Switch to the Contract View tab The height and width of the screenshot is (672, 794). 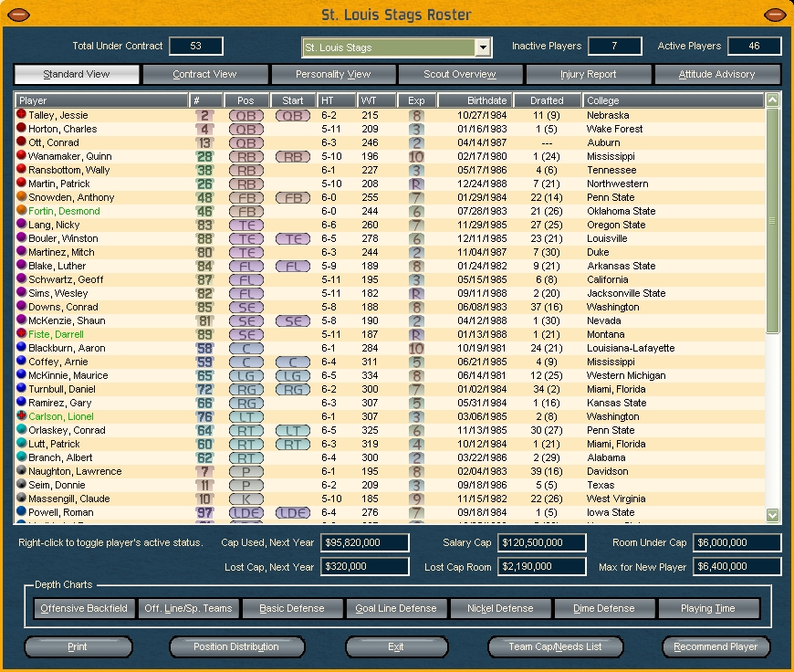coord(205,75)
